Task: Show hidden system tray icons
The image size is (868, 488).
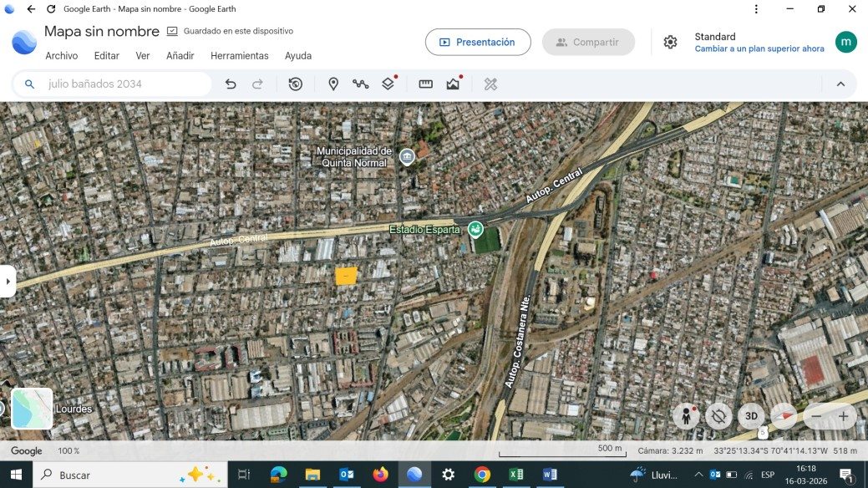Action: [x=698, y=475]
